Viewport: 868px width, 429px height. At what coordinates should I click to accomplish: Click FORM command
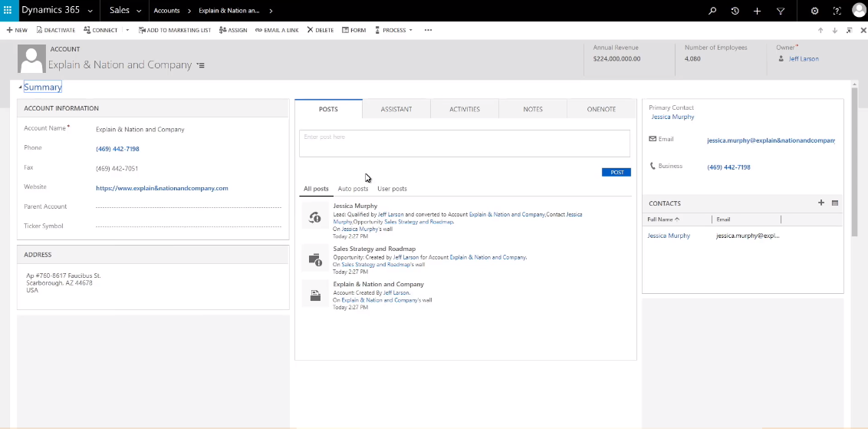coord(353,30)
